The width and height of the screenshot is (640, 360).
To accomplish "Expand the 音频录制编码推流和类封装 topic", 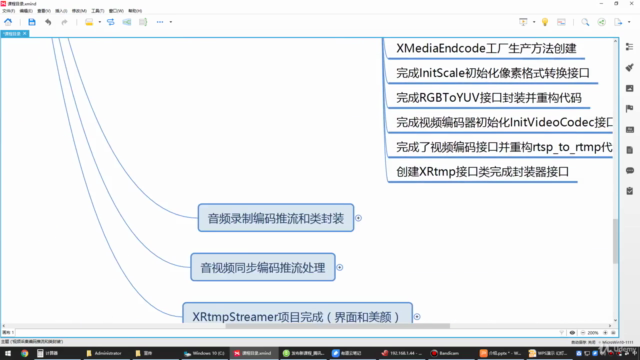I will click(358, 218).
